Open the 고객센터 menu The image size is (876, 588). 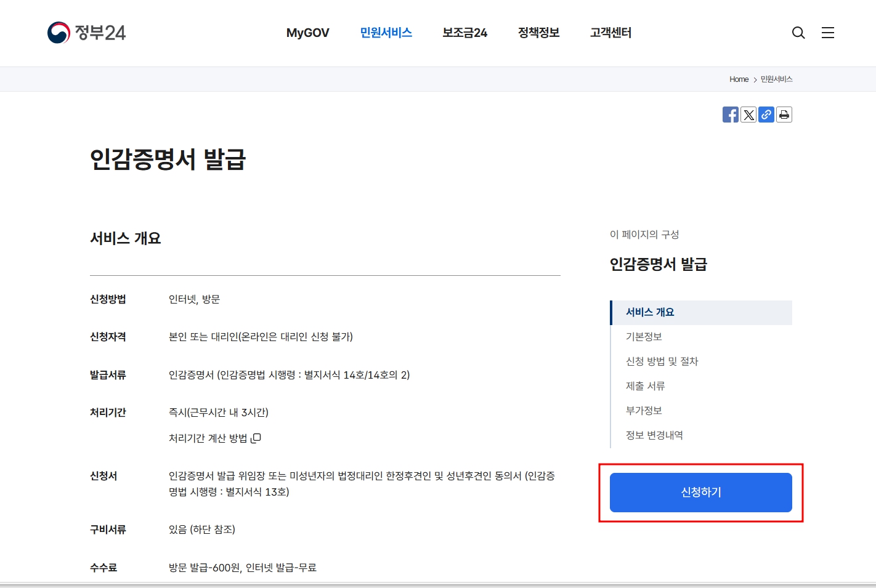610,33
